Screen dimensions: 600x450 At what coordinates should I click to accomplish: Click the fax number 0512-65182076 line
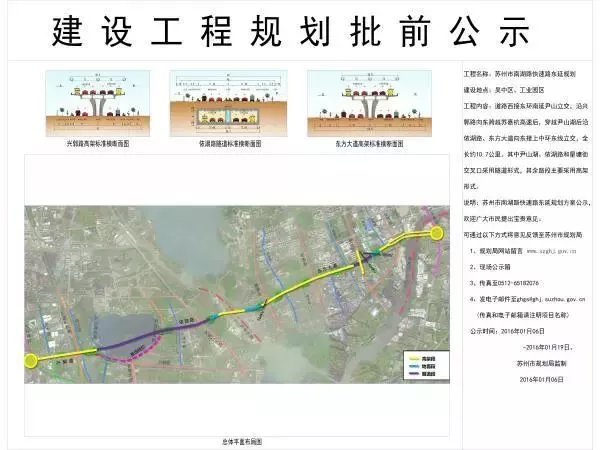pos(504,283)
